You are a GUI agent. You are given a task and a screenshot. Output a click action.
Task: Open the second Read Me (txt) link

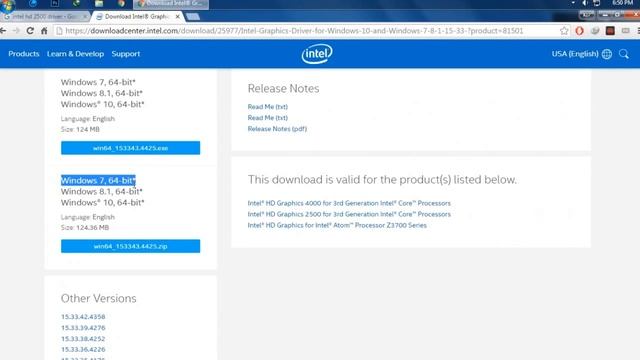pos(267,118)
